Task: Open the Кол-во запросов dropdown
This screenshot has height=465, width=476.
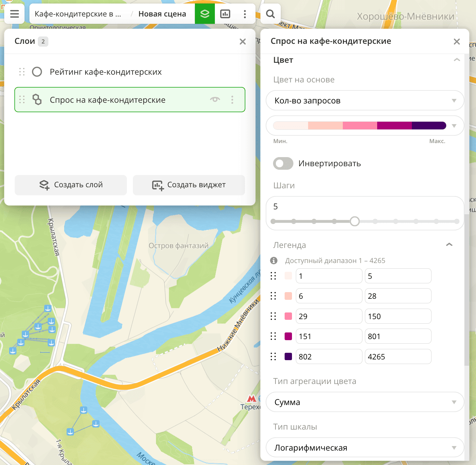Action: click(x=365, y=101)
